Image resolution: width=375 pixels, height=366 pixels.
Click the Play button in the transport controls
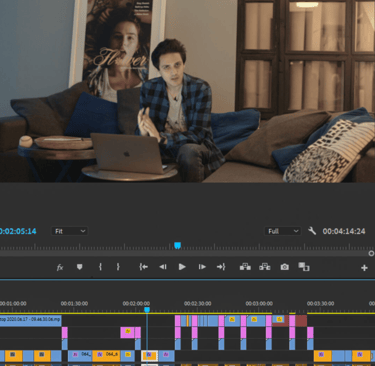click(x=182, y=267)
